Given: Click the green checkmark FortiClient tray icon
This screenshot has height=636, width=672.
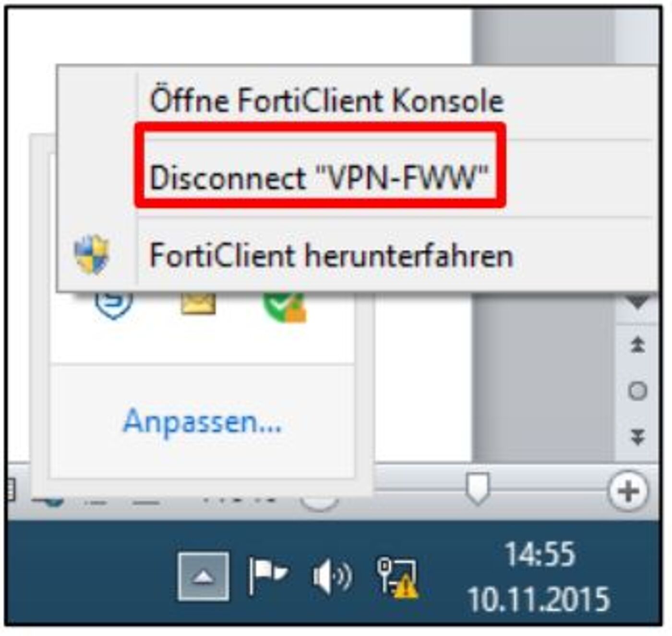Looking at the screenshot, I should [x=284, y=306].
